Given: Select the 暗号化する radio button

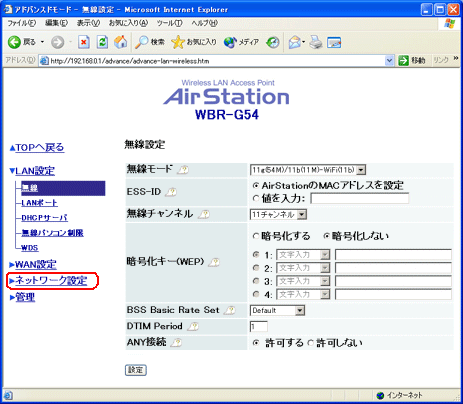Looking at the screenshot, I should [x=256, y=236].
